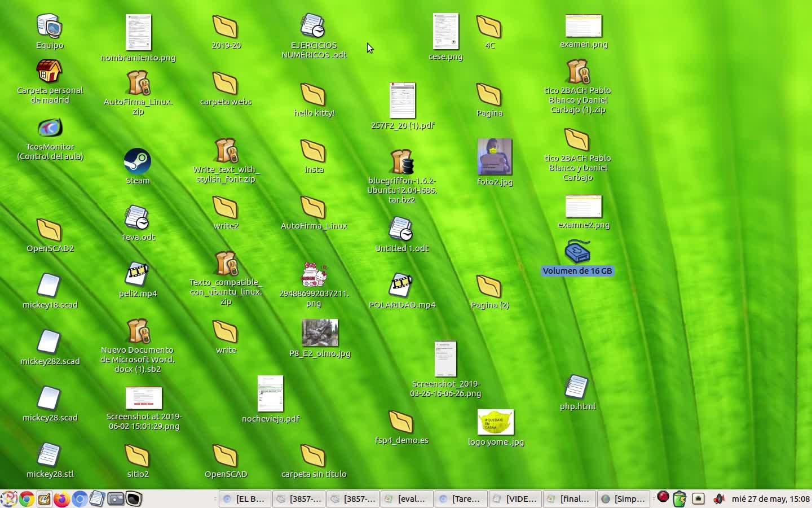Screen dimensions: 812x508
Task: Click the date and time clock
Action: tap(770, 499)
